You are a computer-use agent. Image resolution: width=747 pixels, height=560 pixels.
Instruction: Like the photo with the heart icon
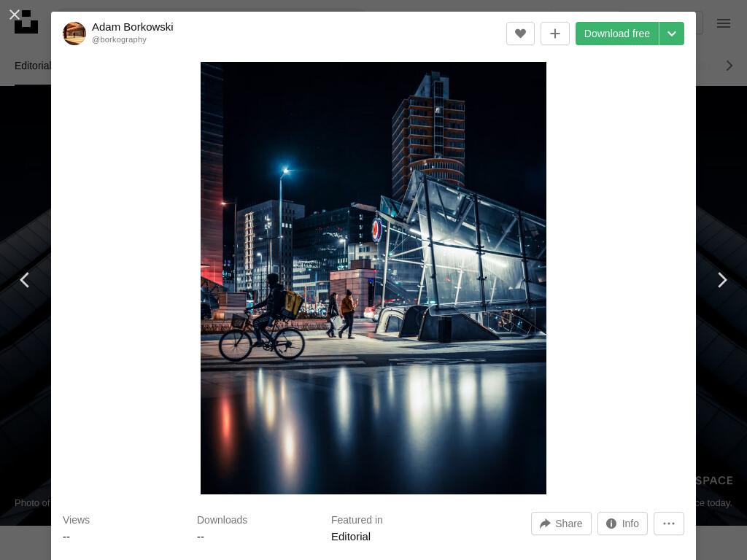pos(520,34)
